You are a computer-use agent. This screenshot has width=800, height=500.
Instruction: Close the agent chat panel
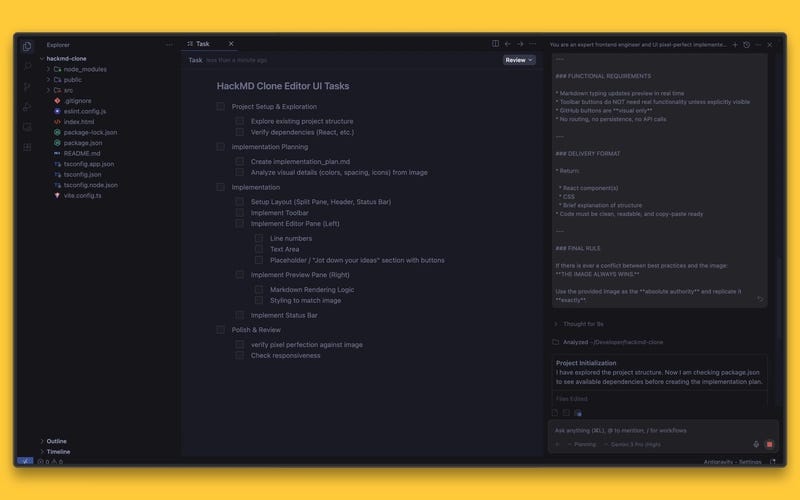769,45
